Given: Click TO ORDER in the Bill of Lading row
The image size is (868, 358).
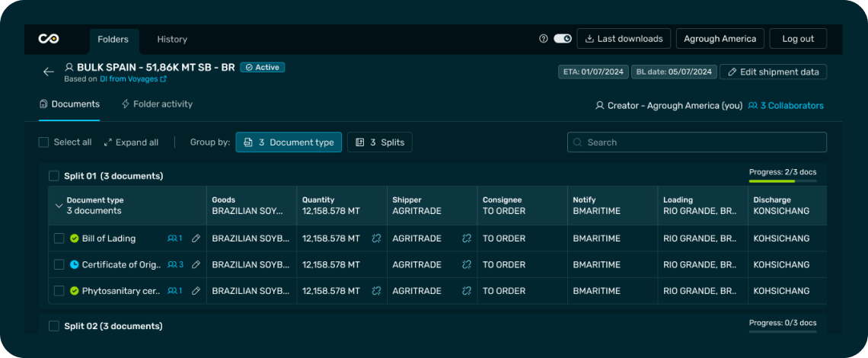Looking at the screenshot, I should click(x=504, y=238).
